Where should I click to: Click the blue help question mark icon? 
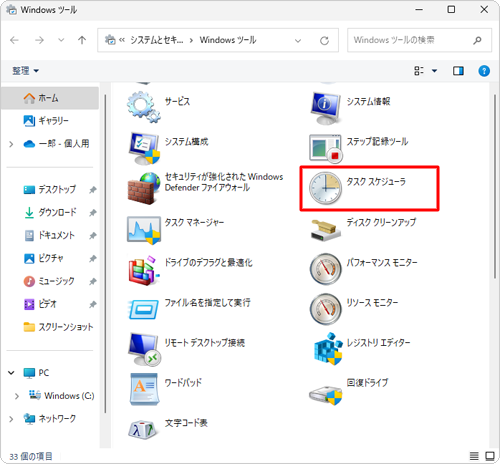[484, 71]
